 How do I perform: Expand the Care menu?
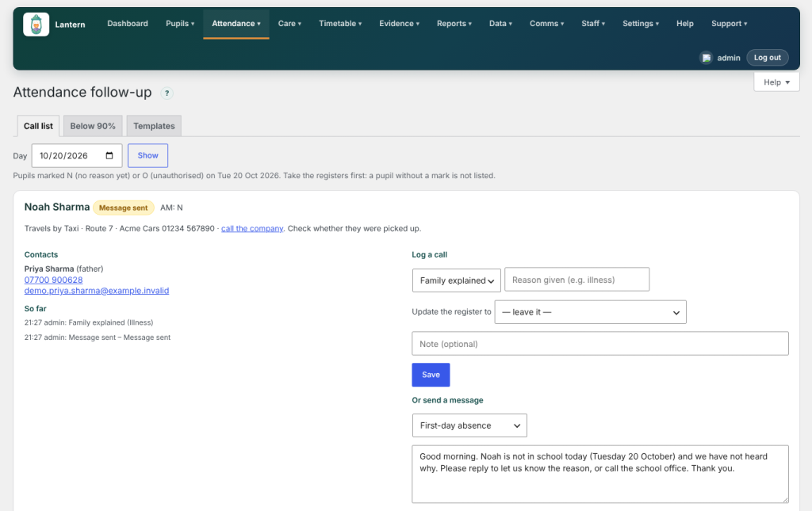(x=289, y=24)
